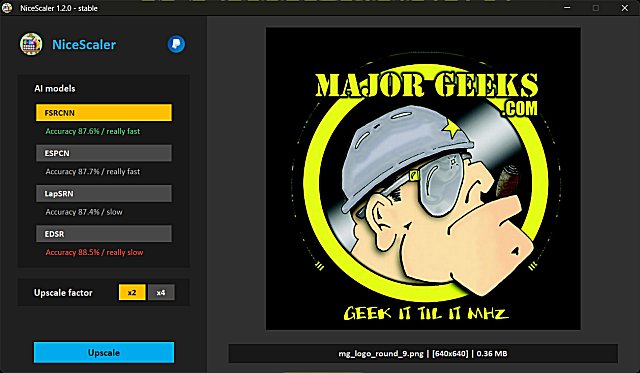The width and height of the screenshot is (640, 373).
Task: Click EDSR accuracy 88.5% description
Action: (x=94, y=252)
